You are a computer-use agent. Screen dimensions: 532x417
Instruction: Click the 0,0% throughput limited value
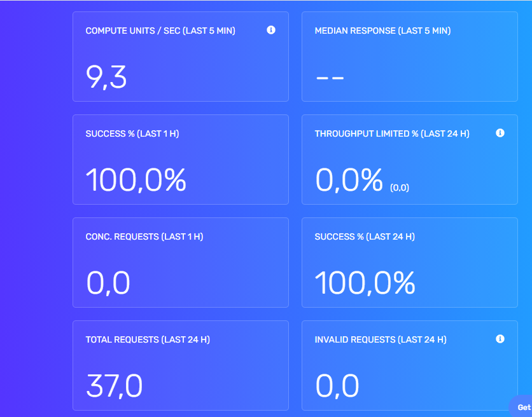pos(349,180)
